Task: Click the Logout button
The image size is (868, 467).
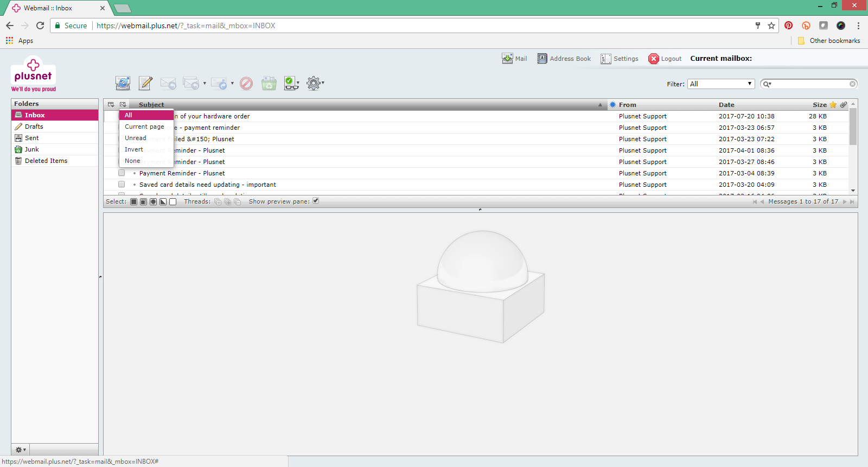Action: (665, 59)
